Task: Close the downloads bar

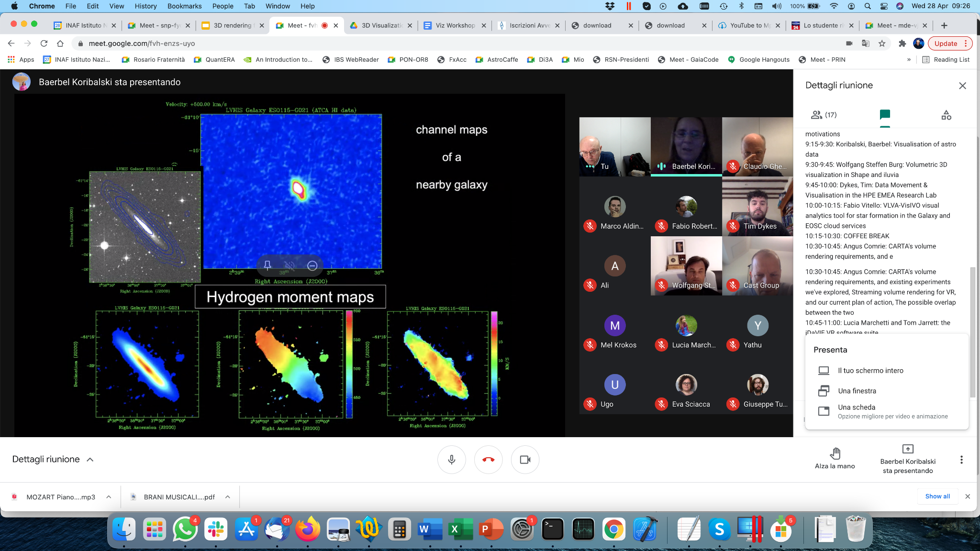Action: pyautogui.click(x=968, y=496)
